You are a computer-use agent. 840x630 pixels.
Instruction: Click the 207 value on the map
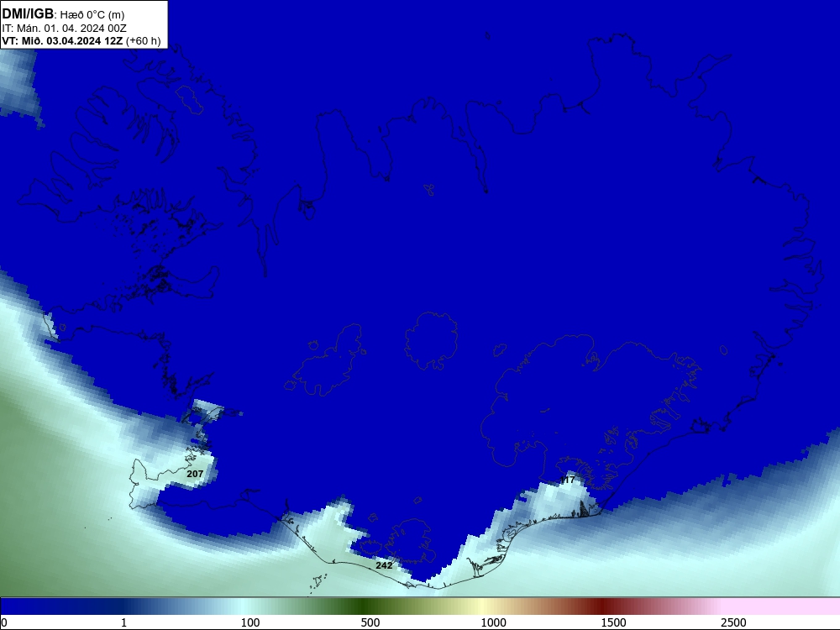coord(195,474)
